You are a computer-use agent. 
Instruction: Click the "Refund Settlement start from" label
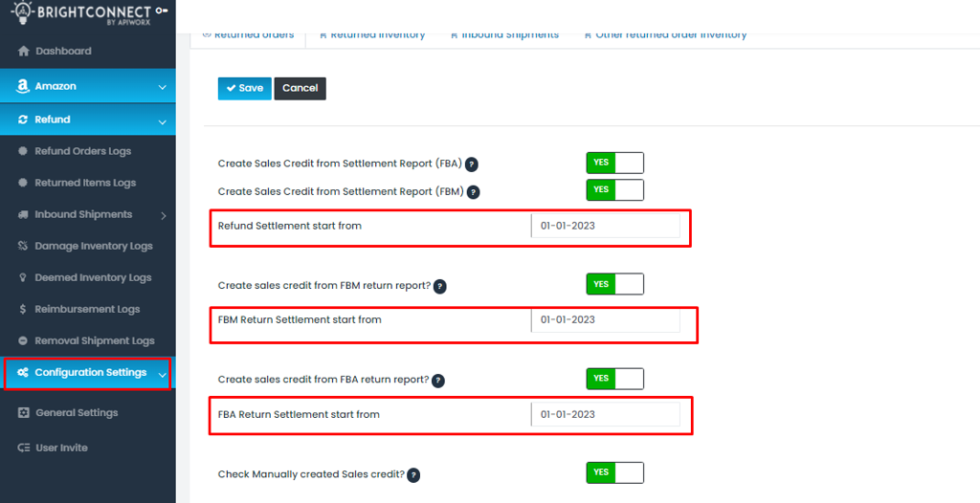289,226
